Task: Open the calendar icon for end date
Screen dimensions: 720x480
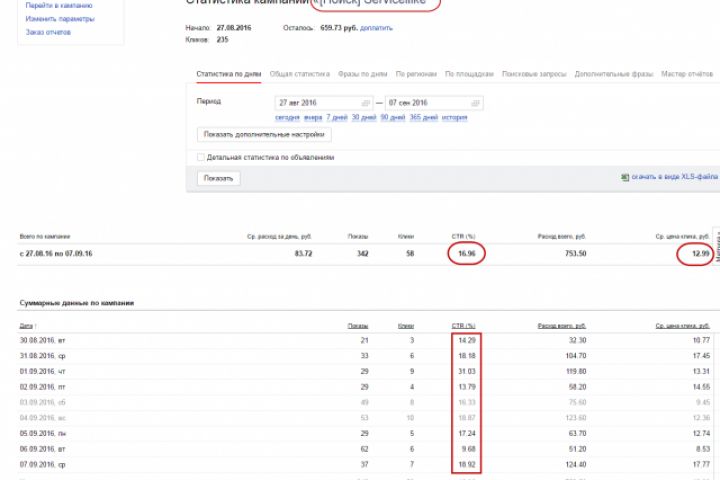Action: (476, 103)
